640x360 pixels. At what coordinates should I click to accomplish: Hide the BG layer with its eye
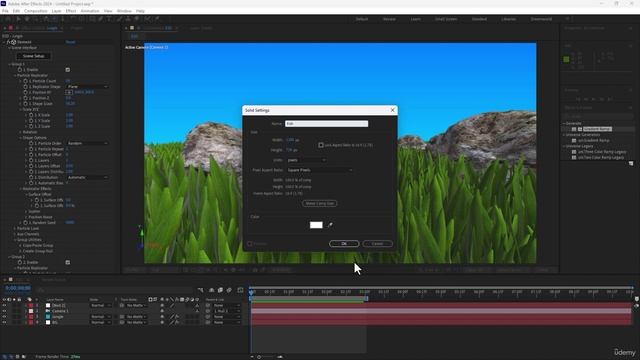tap(4, 322)
